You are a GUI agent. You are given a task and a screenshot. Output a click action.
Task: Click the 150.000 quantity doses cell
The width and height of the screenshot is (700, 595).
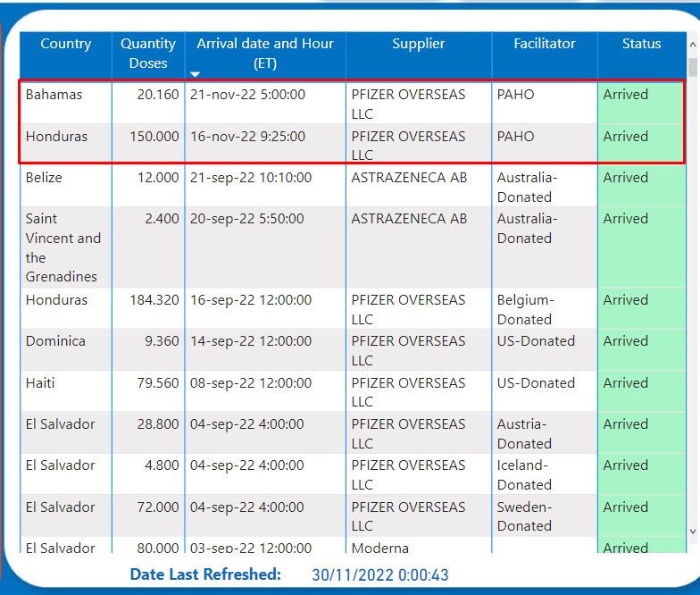coord(154,137)
